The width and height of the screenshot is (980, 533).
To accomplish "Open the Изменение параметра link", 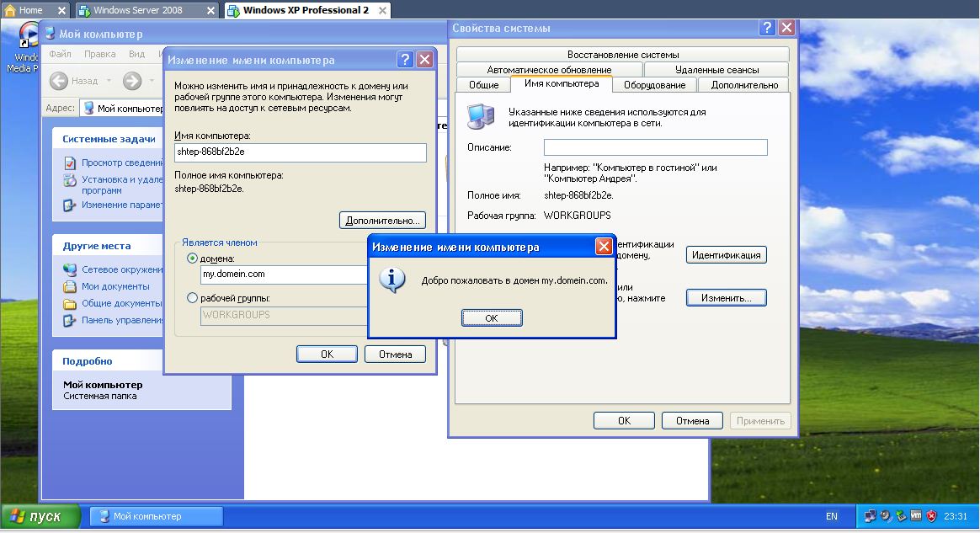I will (123, 205).
